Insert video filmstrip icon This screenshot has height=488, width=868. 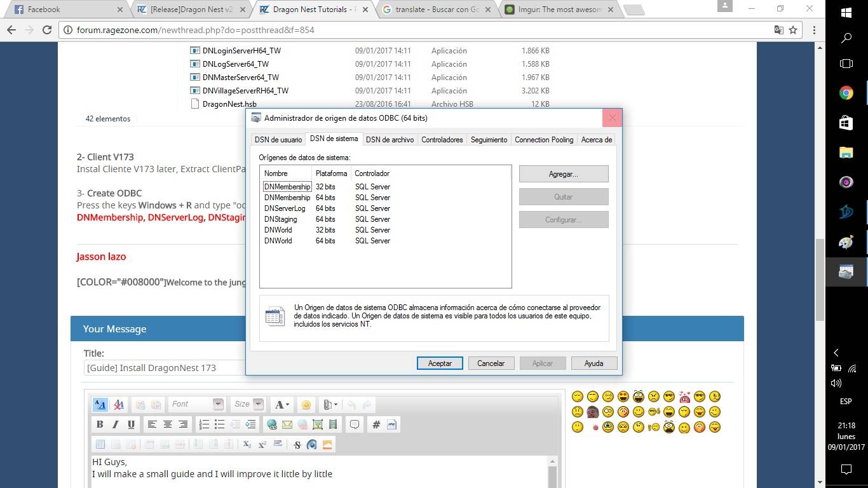[x=333, y=424]
